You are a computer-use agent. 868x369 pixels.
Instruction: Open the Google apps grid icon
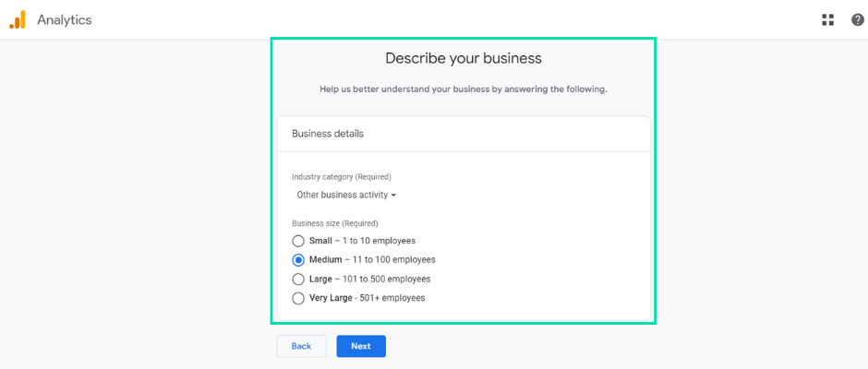coord(827,20)
